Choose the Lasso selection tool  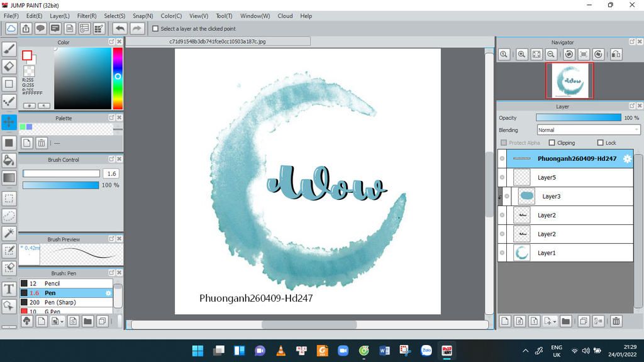pos(9,216)
